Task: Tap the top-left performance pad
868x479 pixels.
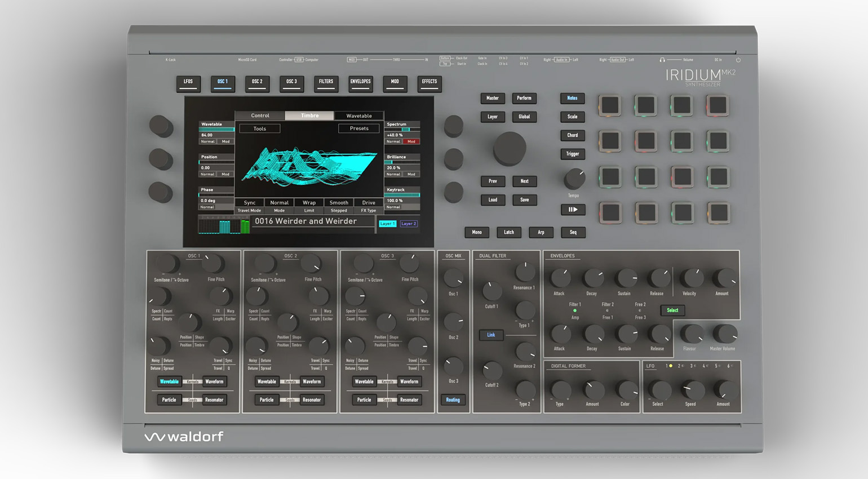Action: [610, 105]
